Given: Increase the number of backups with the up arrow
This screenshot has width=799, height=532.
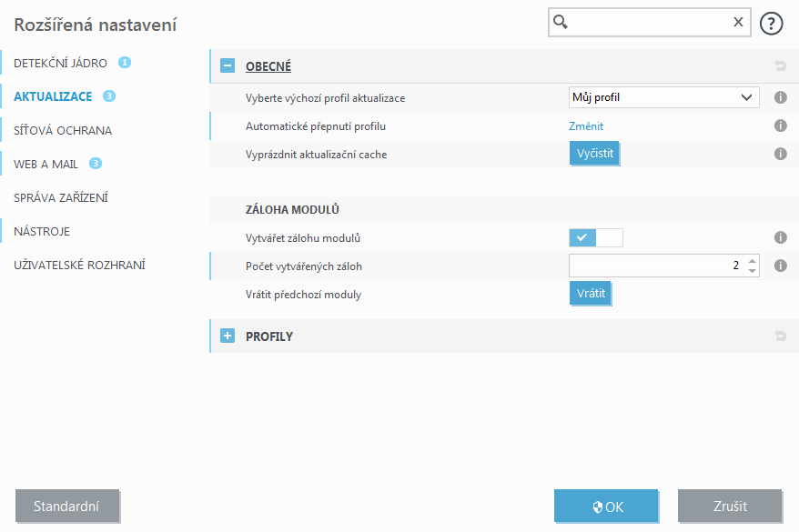Looking at the screenshot, I should [x=752, y=261].
